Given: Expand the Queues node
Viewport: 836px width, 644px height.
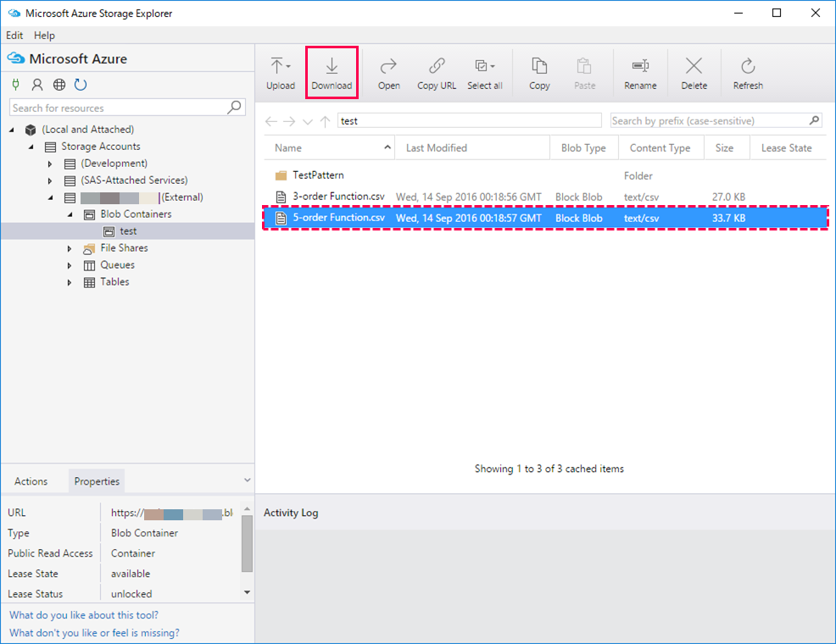Looking at the screenshot, I should point(70,265).
